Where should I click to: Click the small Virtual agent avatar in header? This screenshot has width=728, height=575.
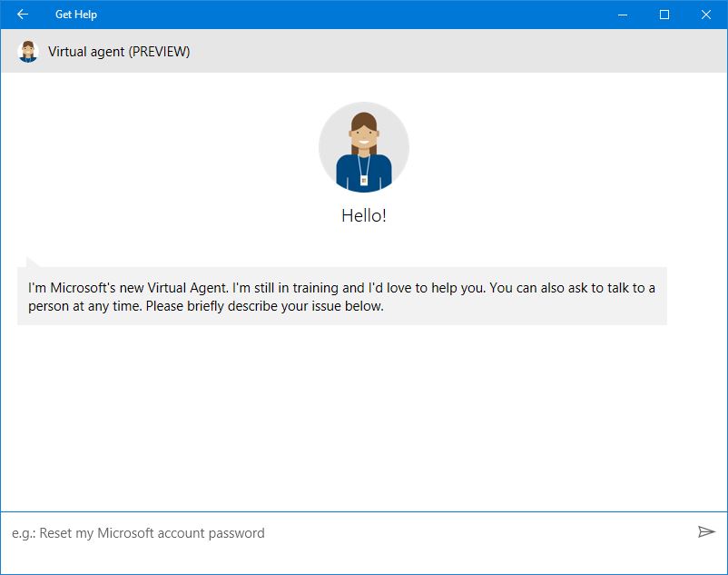click(28, 52)
